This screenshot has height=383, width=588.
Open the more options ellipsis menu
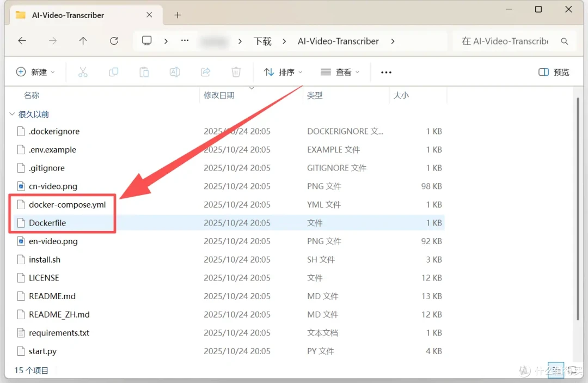click(x=386, y=72)
